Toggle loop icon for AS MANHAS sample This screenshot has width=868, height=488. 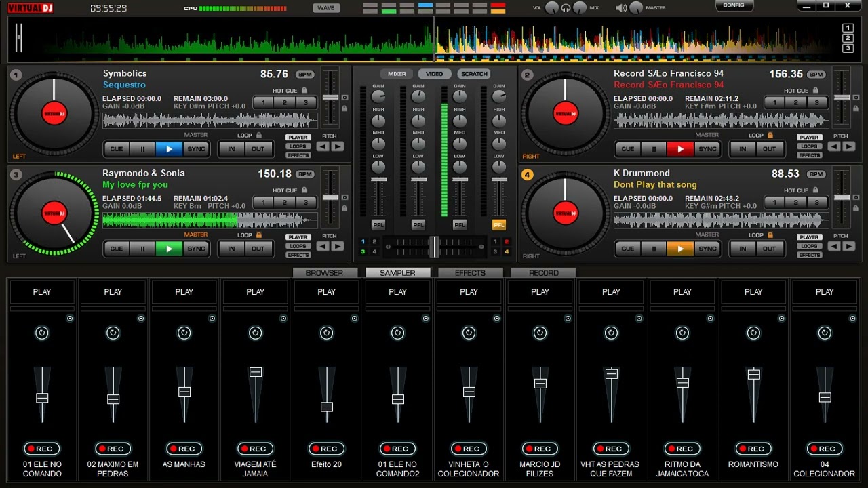pos(184,333)
